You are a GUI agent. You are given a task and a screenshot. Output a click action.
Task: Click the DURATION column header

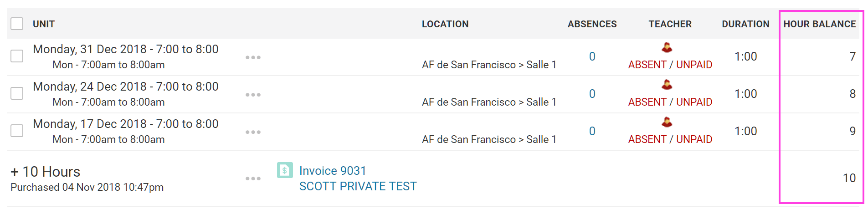click(745, 24)
